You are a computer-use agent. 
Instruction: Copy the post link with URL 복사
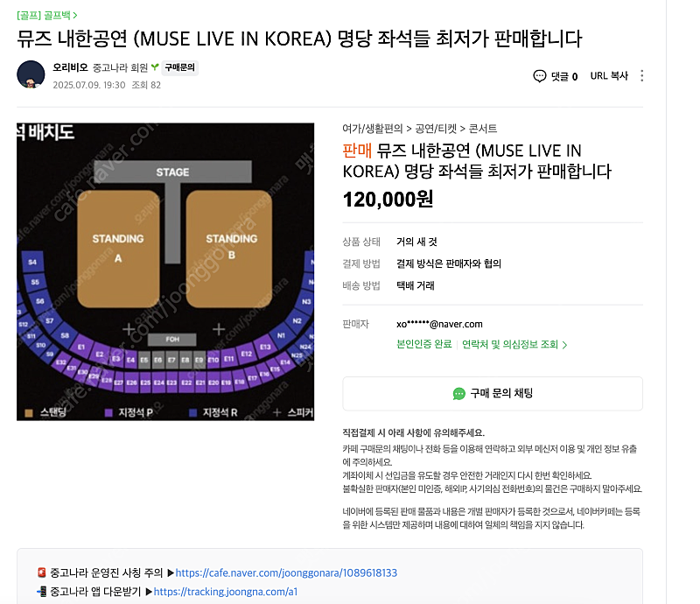pos(609,76)
